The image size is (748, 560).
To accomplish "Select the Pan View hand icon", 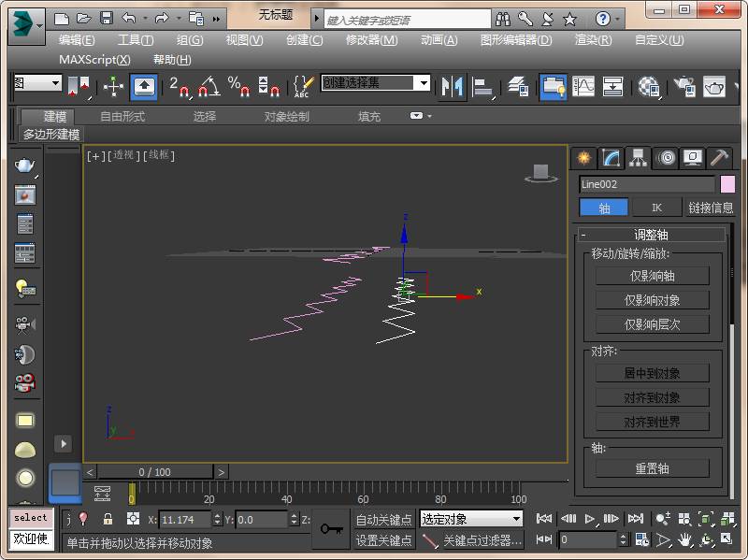I will point(685,539).
